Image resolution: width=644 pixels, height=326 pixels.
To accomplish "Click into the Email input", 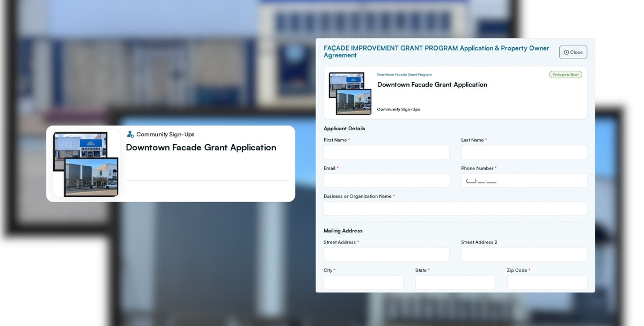I will click(x=386, y=181).
